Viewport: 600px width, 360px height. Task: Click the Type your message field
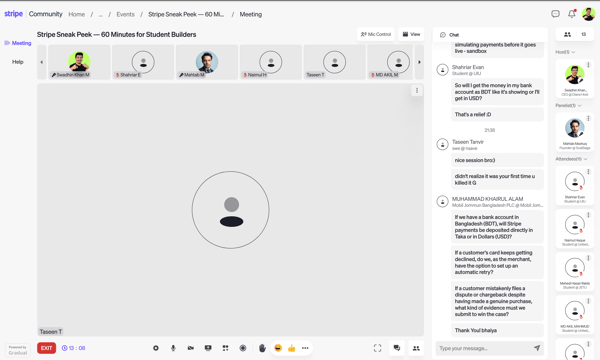(x=484, y=348)
